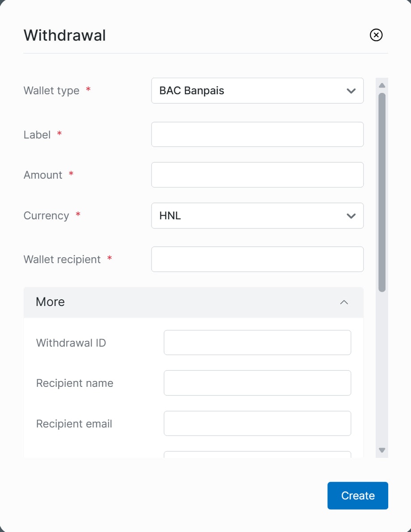
Task: Click the Wallet type chevron arrow
Action: 351,91
